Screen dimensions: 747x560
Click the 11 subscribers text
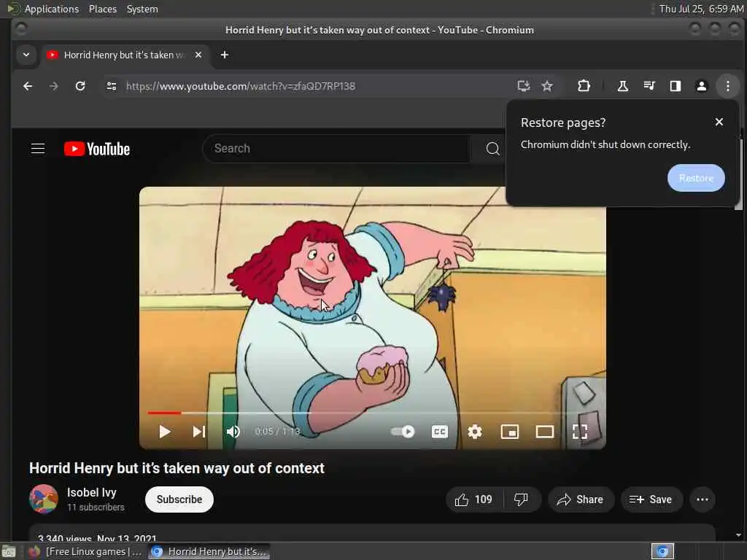[x=96, y=507]
